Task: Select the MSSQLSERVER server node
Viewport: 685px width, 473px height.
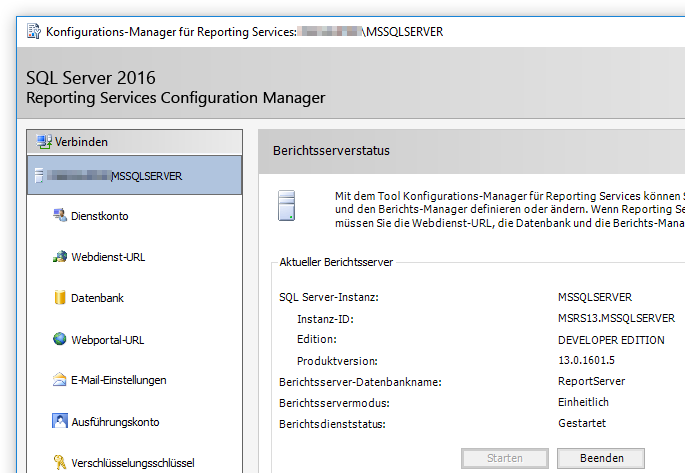Action: [134, 175]
